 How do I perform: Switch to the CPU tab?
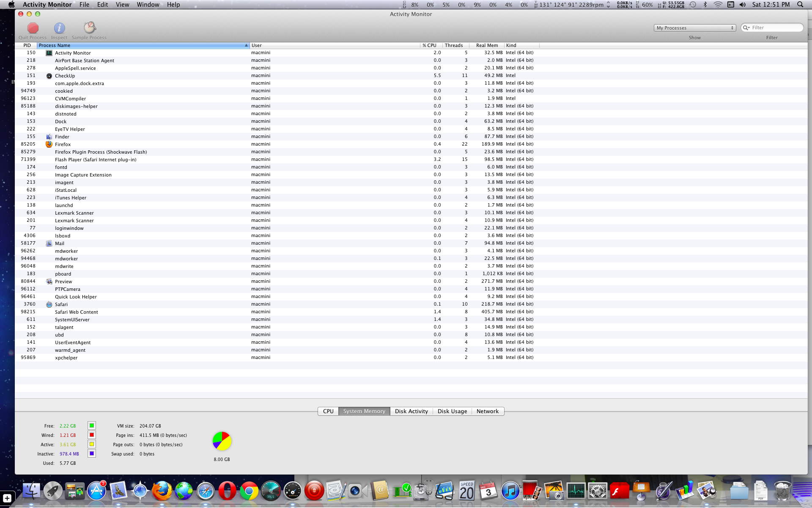tap(328, 411)
